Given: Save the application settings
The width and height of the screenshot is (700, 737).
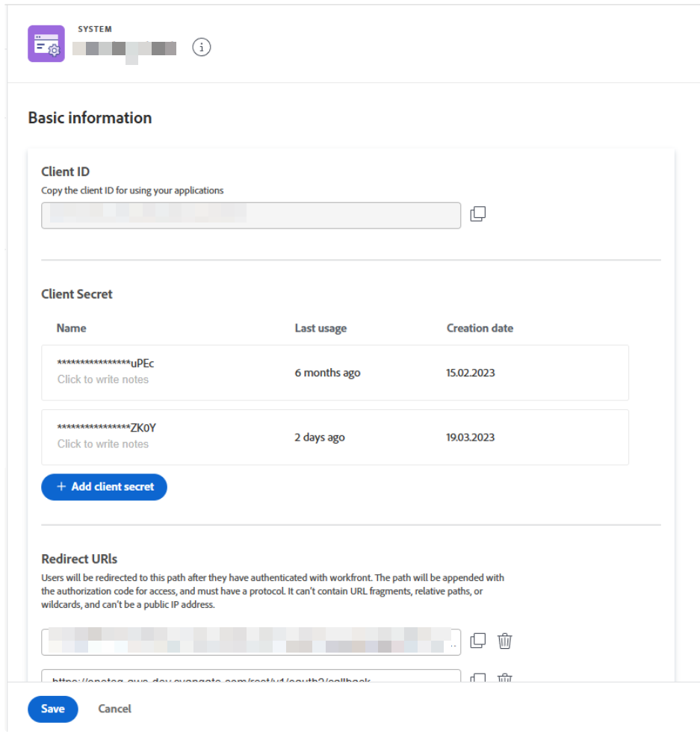Looking at the screenshot, I should (52, 709).
